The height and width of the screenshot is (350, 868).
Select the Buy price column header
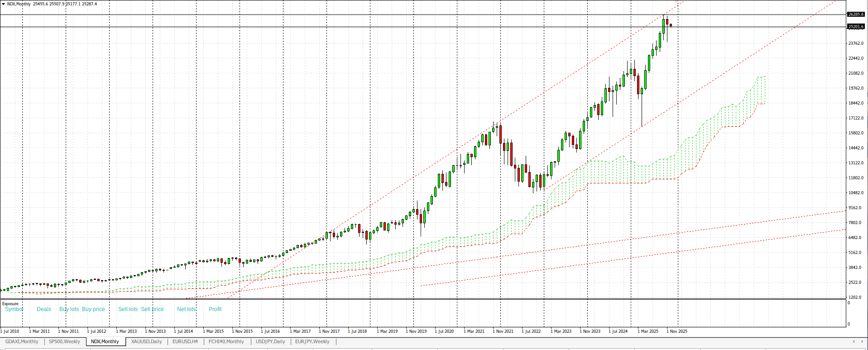click(x=93, y=309)
